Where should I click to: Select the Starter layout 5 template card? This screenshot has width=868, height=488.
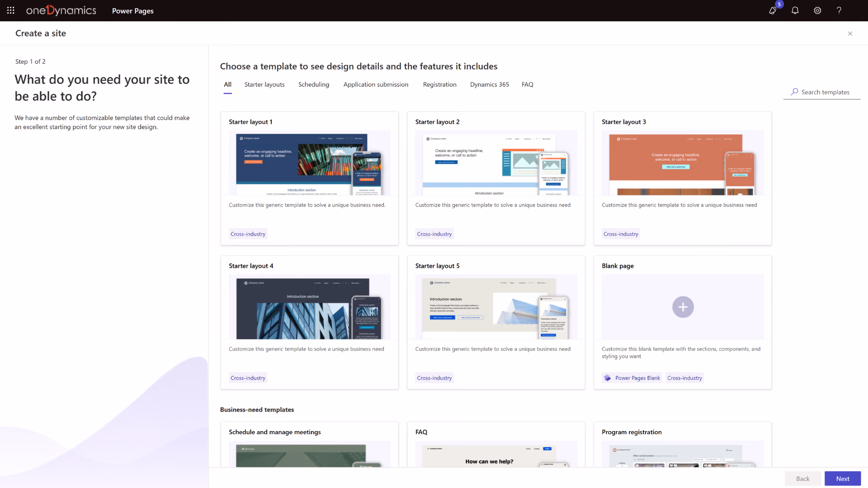tap(496, 322)
